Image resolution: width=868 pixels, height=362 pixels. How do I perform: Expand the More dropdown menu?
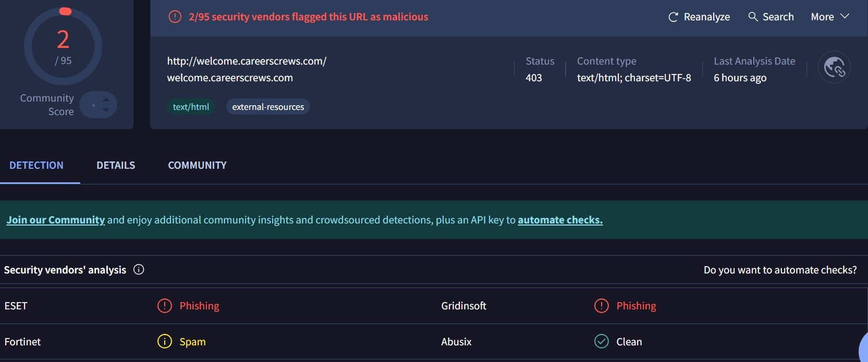pos(830,17)
